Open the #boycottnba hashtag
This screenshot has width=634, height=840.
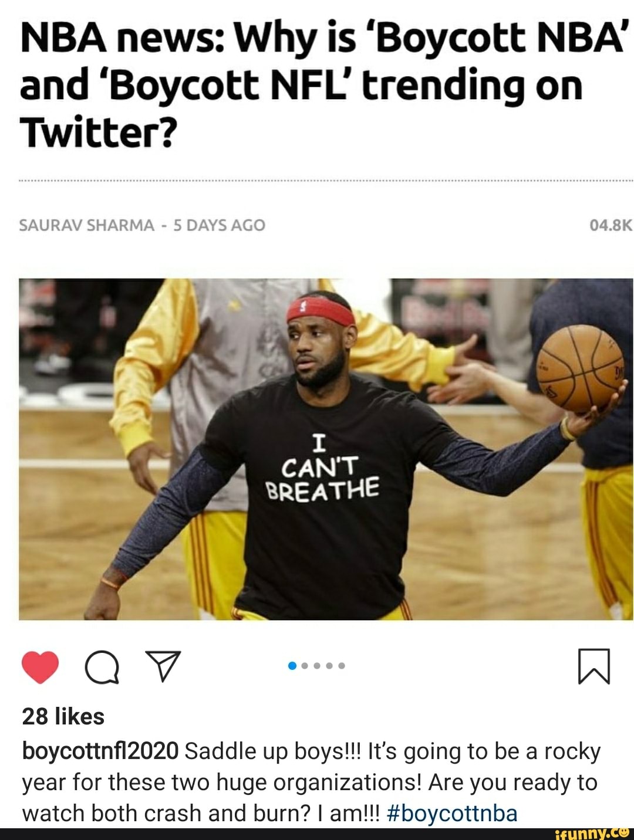(x=453, y=813)
